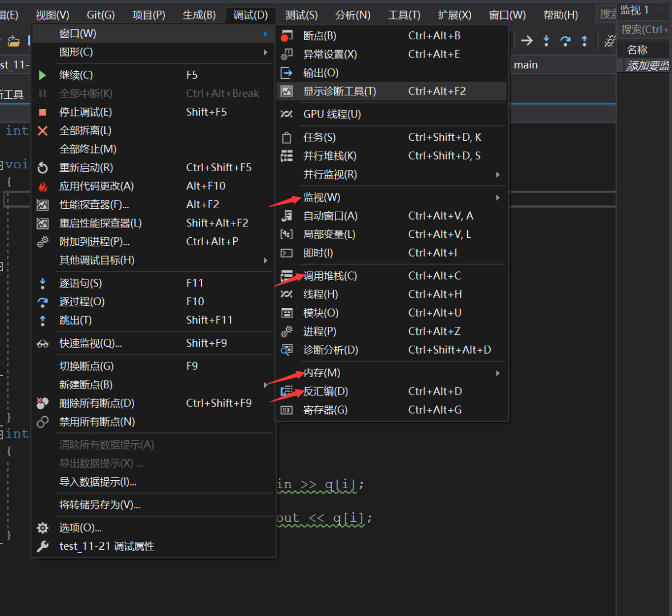Select Modules (模块) menu entry
Screen dimensions: 672x616
click(392, 313)
